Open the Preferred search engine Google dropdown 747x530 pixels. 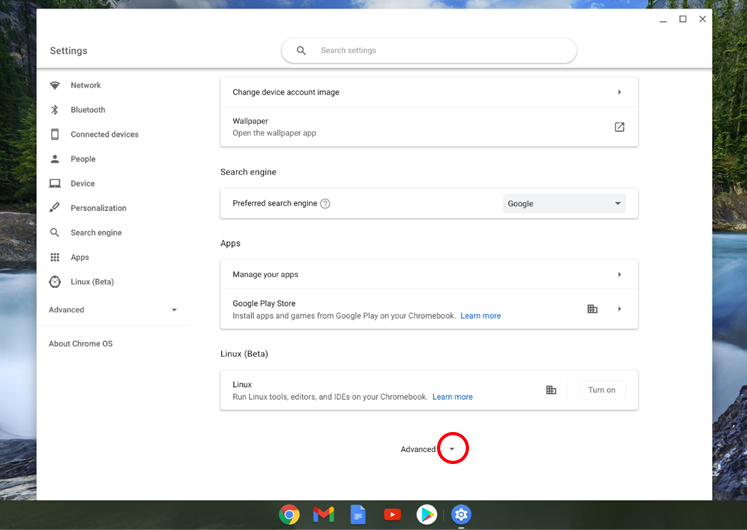click(x=564, y=204)
